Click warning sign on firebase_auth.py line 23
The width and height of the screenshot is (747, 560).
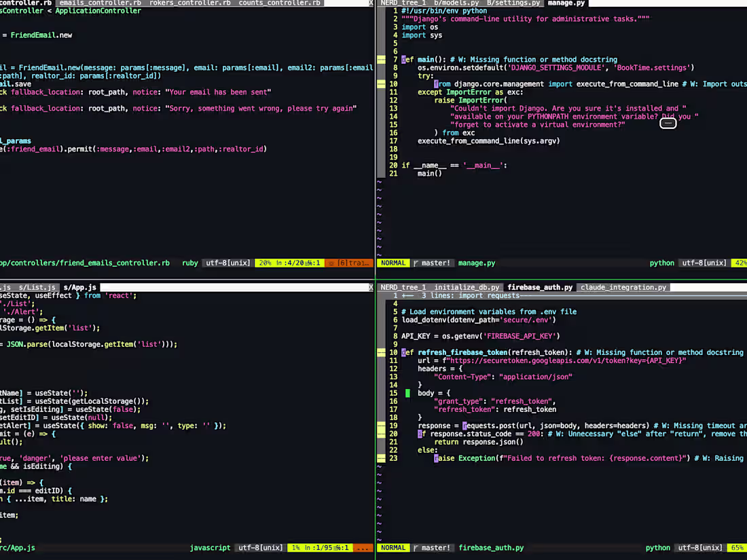pos(381,458)
